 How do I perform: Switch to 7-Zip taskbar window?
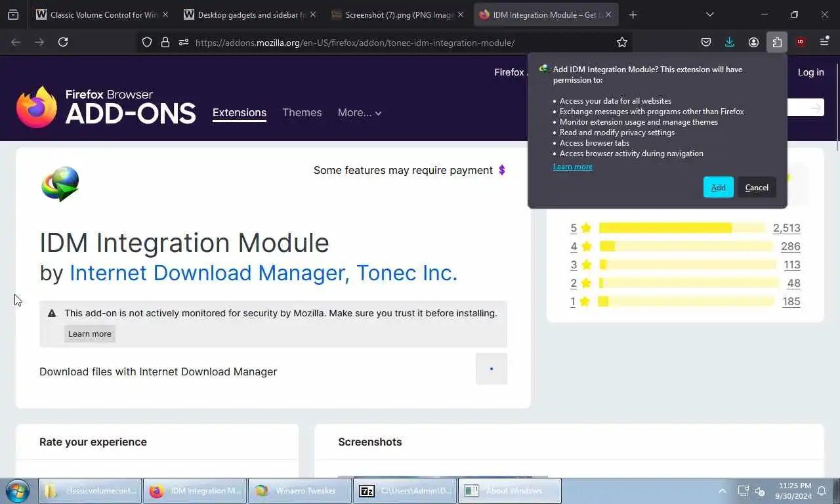[405, 491]
